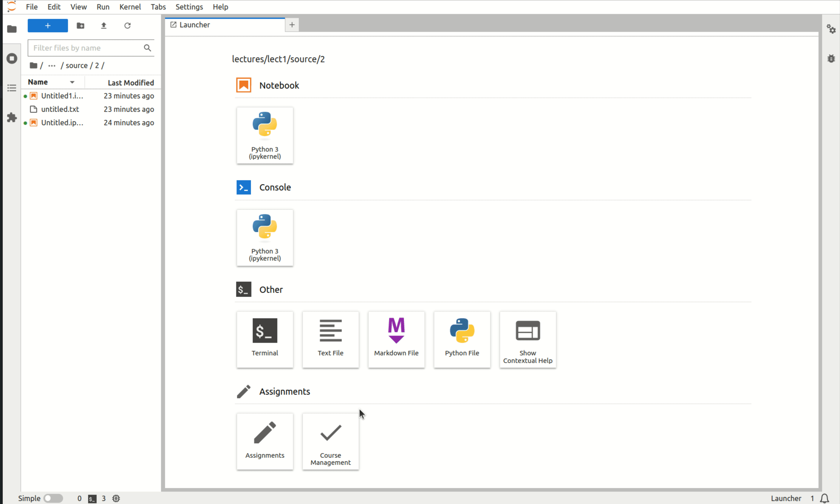
Task: Select the Launcher tab
Action: [x=194, y=25]
